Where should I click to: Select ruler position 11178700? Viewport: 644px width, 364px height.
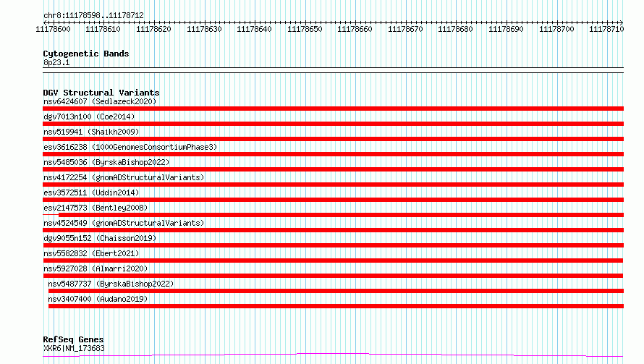(x=556, y=29)
